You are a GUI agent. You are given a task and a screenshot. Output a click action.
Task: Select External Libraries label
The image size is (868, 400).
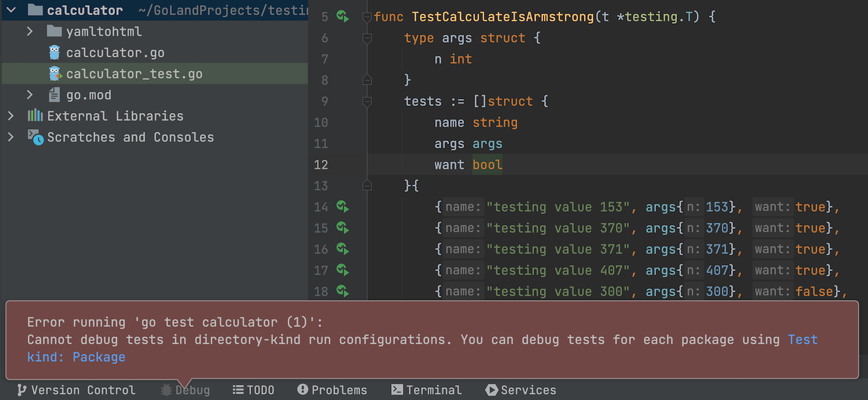click(x=115, y=116)
